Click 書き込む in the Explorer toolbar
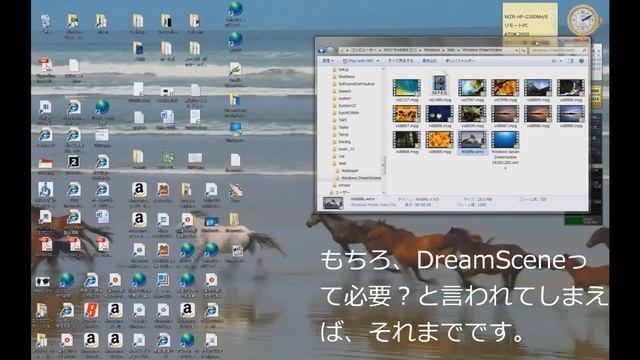Screen dimensions: 640x360 [429, 61]
